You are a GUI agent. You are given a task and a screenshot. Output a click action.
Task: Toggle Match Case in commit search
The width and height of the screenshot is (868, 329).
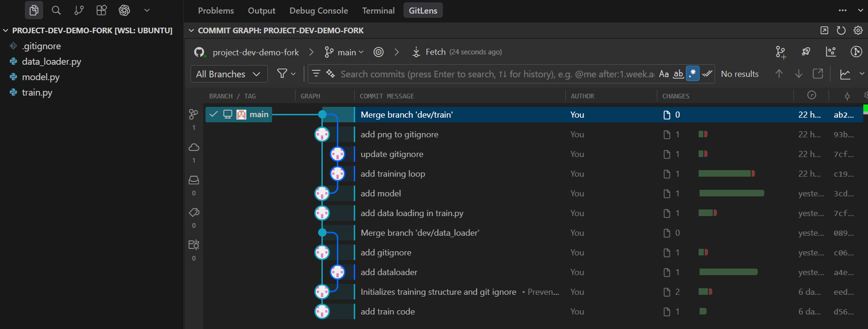click(x=664, y=74)
